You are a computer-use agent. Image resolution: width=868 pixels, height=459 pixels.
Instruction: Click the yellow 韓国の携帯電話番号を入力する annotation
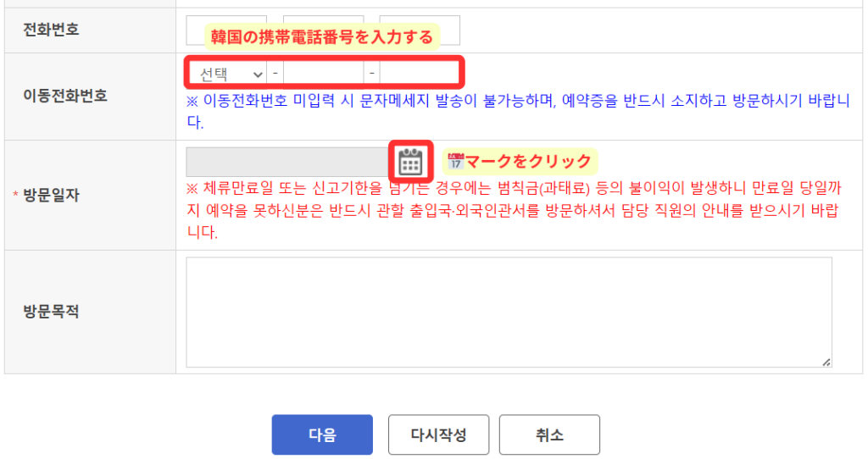coord(321,37)
